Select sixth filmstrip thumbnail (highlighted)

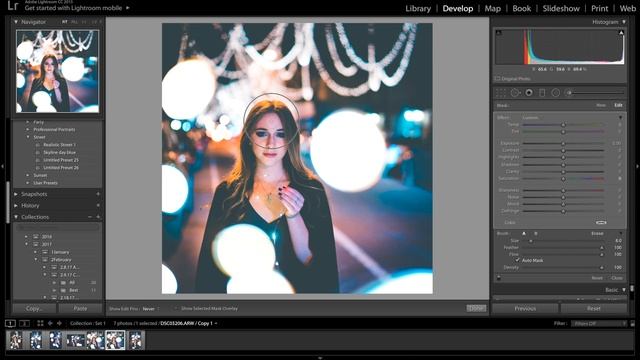coord(115,340)
